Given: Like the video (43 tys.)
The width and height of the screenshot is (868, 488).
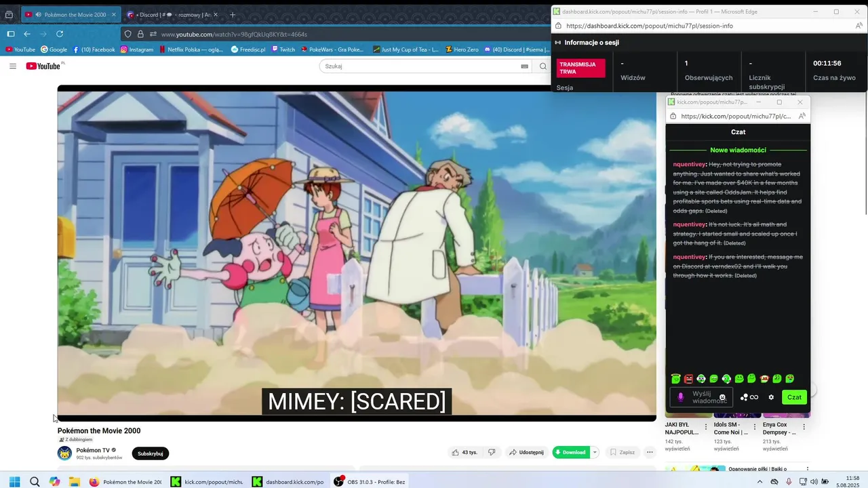Looking at the screenshot, I should (x=465, y=452).
